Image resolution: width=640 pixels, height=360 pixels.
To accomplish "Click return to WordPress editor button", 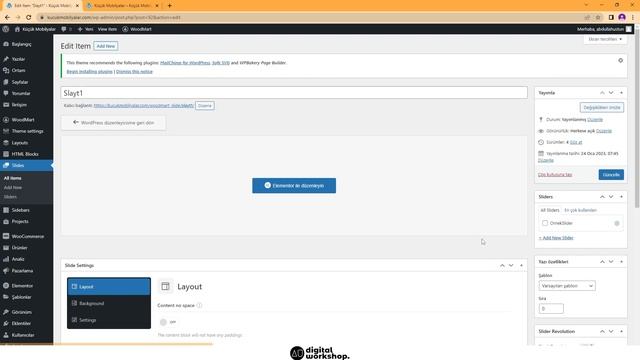I will pos(113,122).
